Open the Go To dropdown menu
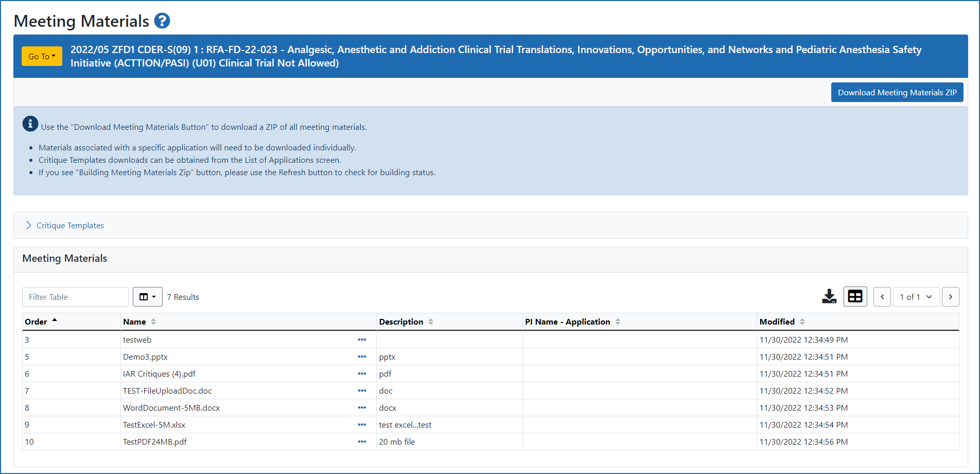Screen dimensions: 980x474 tap(42, 56)
